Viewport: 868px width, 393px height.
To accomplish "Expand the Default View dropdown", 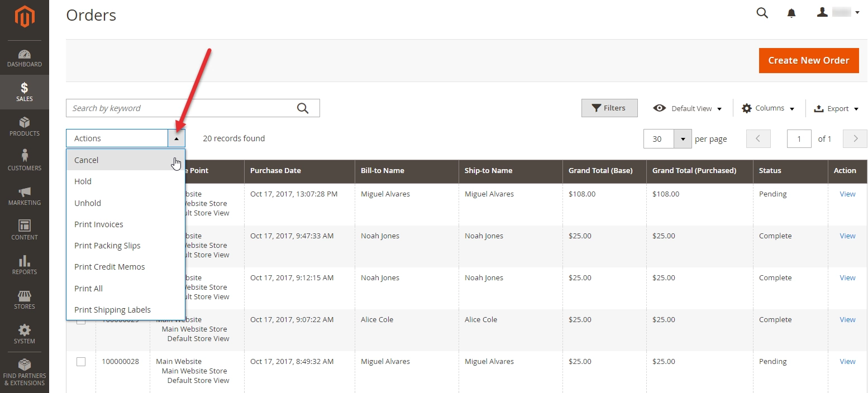I will tap(688, 108).
